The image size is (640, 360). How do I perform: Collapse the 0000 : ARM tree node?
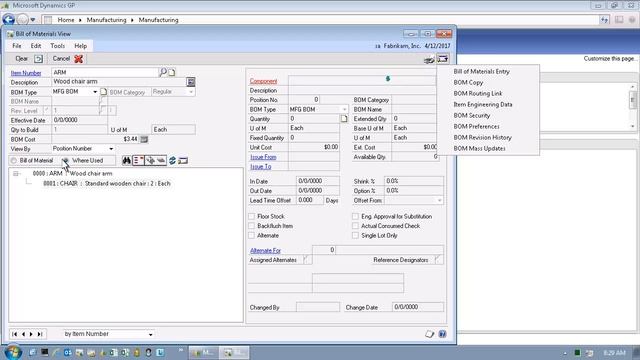pos(16,173)
